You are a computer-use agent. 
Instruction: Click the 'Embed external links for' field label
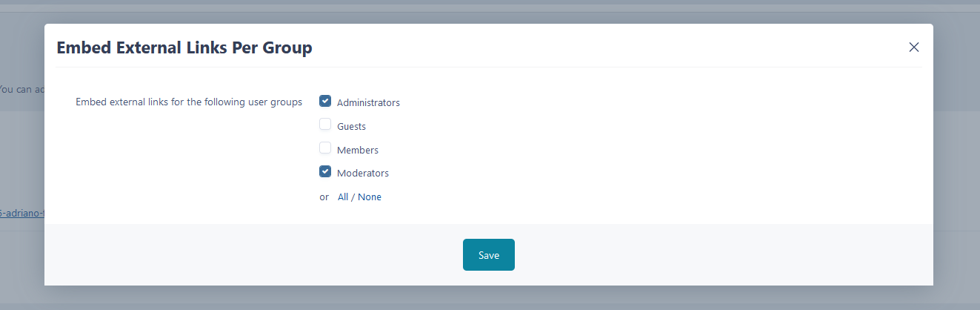tap(189, 102)
